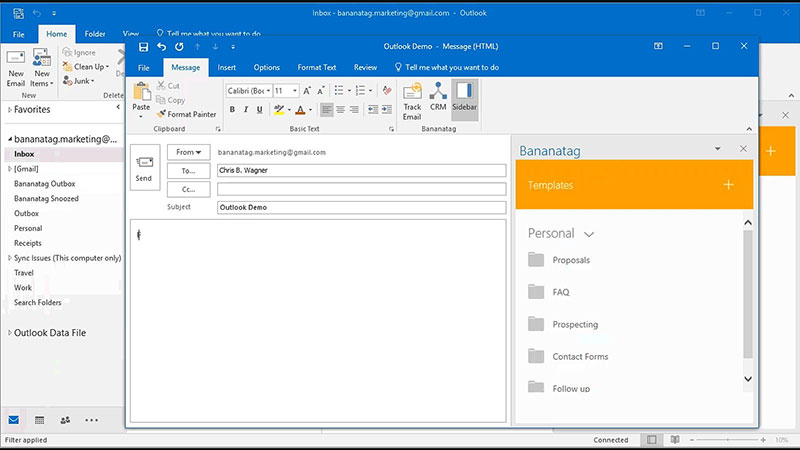Open the Mail view in navigation bar
The image size is (800, 450).
coord(14,420)
